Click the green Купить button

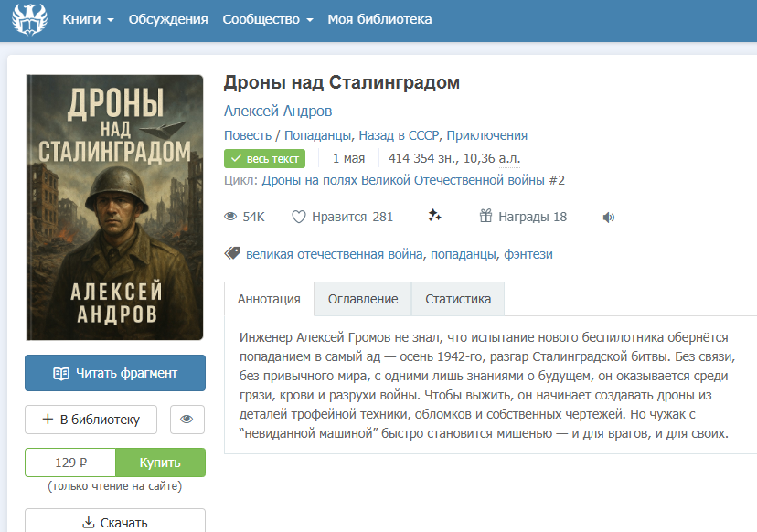pyautogui.click(x=160, y=463)
